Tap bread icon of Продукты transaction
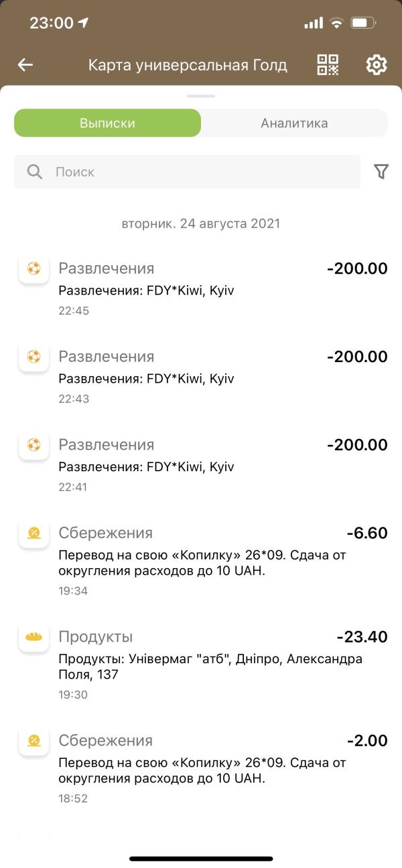 [33, 638]
